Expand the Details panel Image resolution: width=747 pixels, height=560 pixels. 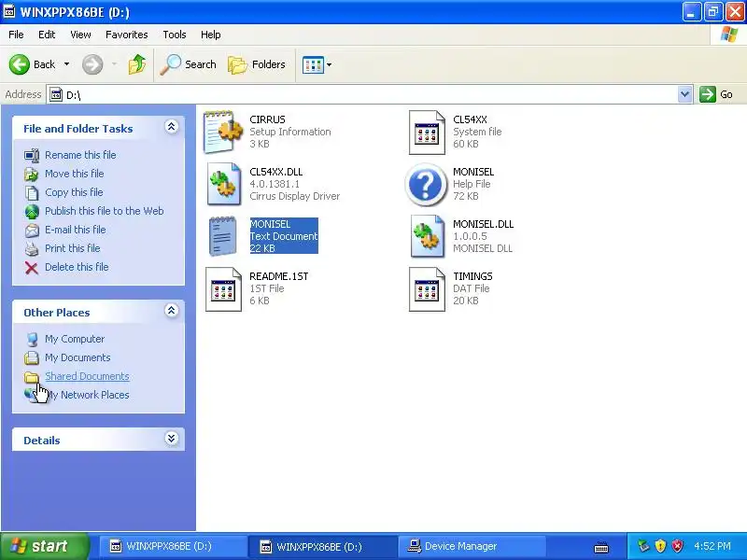coord(172,439)
